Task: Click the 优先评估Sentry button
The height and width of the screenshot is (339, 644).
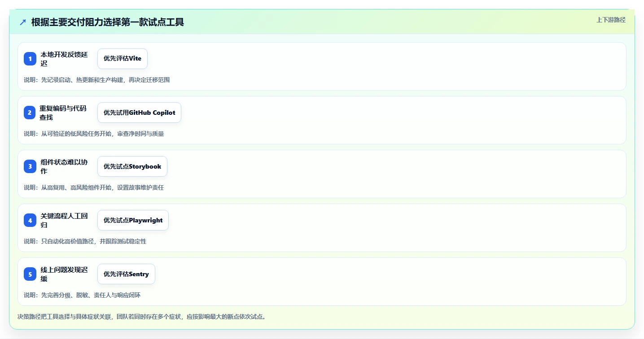Action: (x=126, y=274)
